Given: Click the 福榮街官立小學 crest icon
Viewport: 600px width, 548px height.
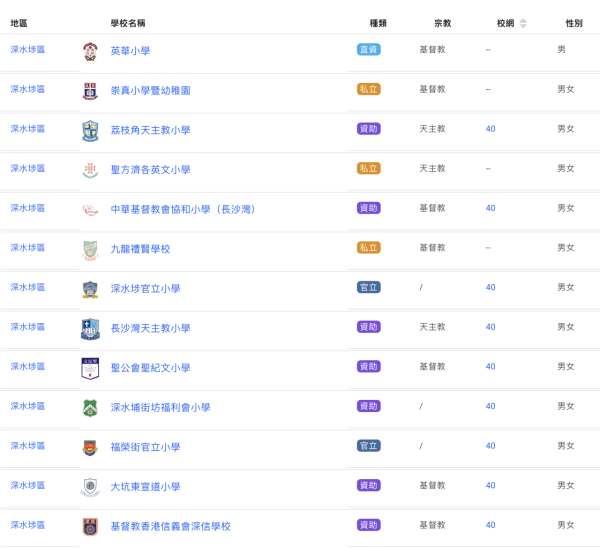Looking at the screenshot, I should (90, 447).
